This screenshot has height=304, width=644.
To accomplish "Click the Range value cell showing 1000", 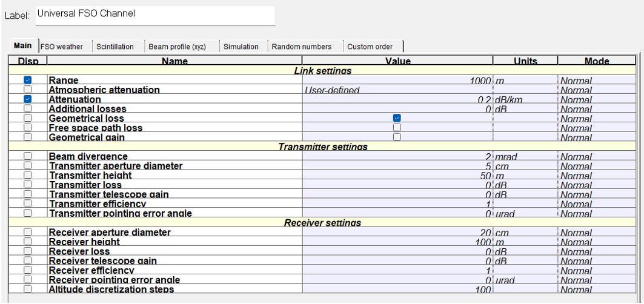I will (397, 81).
